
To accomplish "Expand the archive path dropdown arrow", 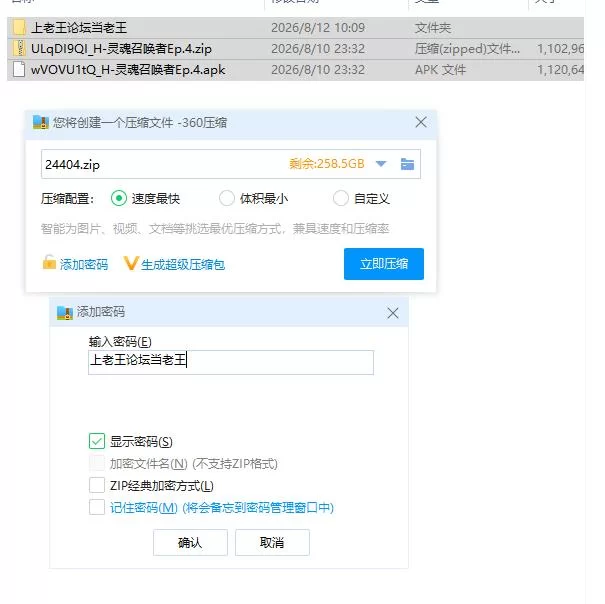I will tap(380, 164).
